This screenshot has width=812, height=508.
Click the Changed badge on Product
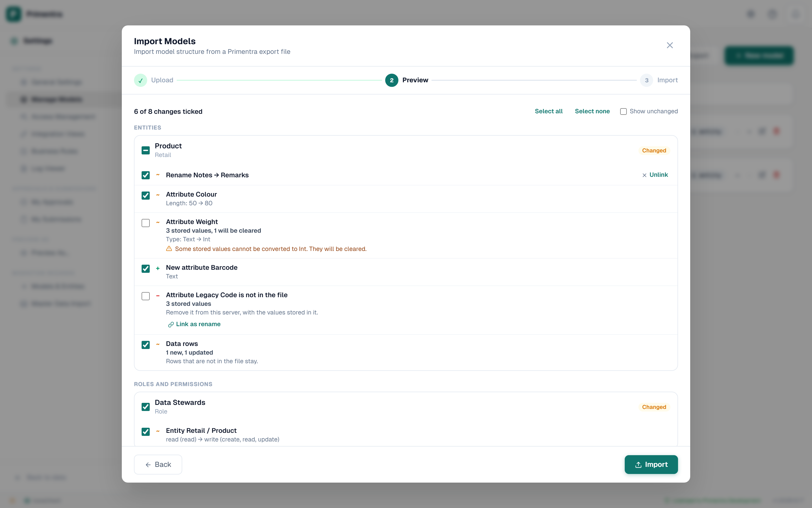tap(654, 151)
